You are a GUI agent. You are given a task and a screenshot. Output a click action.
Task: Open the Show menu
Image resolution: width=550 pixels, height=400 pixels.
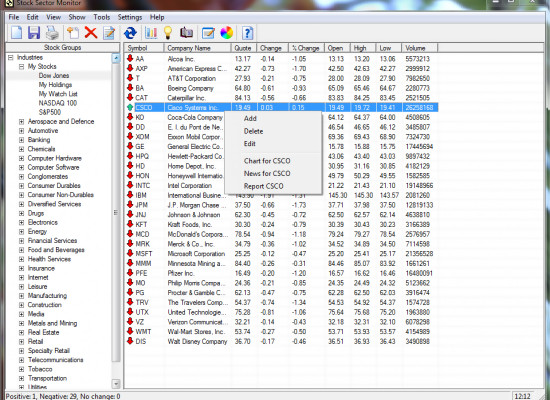77,17
